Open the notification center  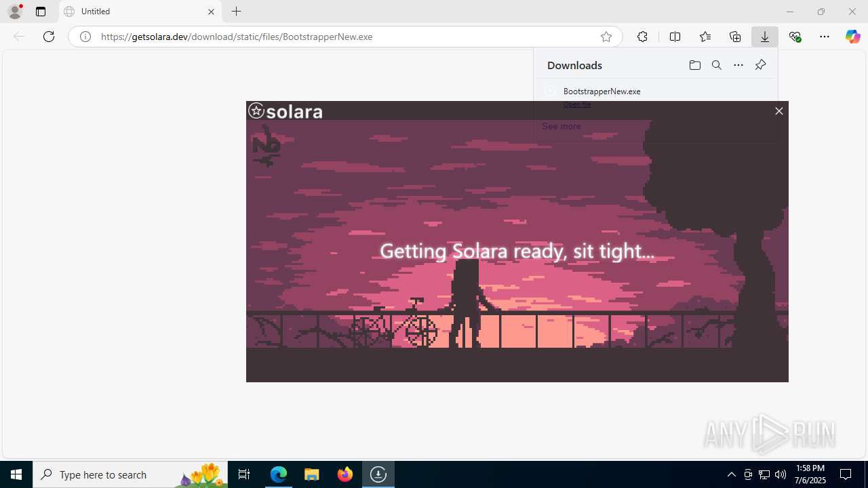[846, 474]
